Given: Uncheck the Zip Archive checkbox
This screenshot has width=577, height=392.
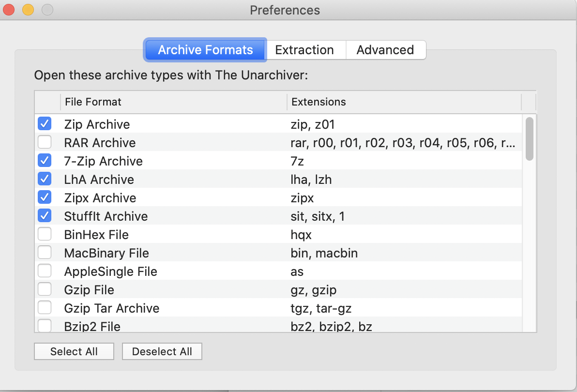Looking at the screenshot, I should click(x=45, y=124).
